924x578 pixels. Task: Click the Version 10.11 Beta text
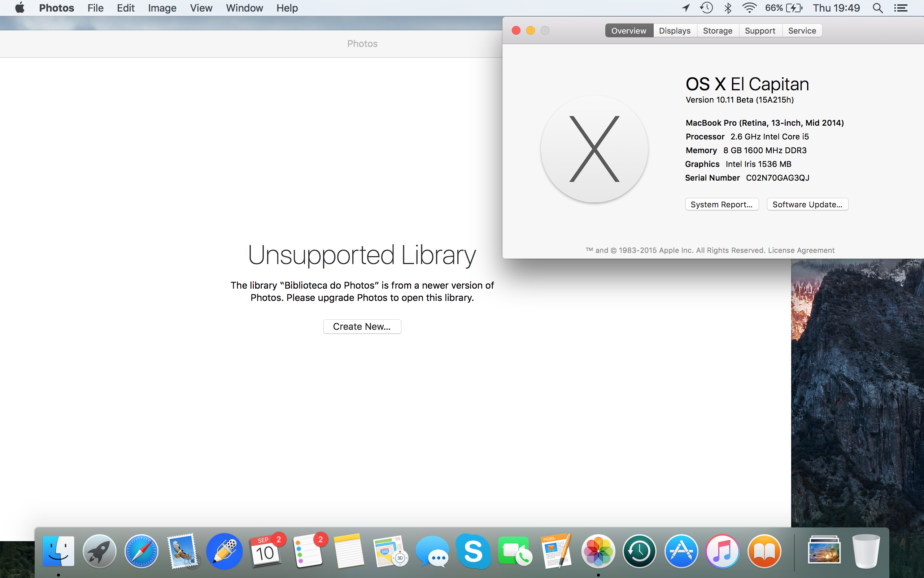pyautogui.click(x=740, y=100)
